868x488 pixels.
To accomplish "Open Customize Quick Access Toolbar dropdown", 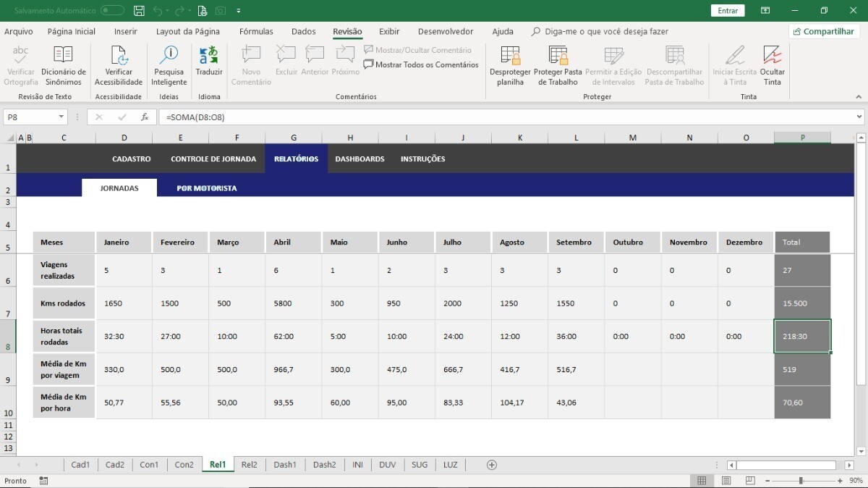I will 239,11.
